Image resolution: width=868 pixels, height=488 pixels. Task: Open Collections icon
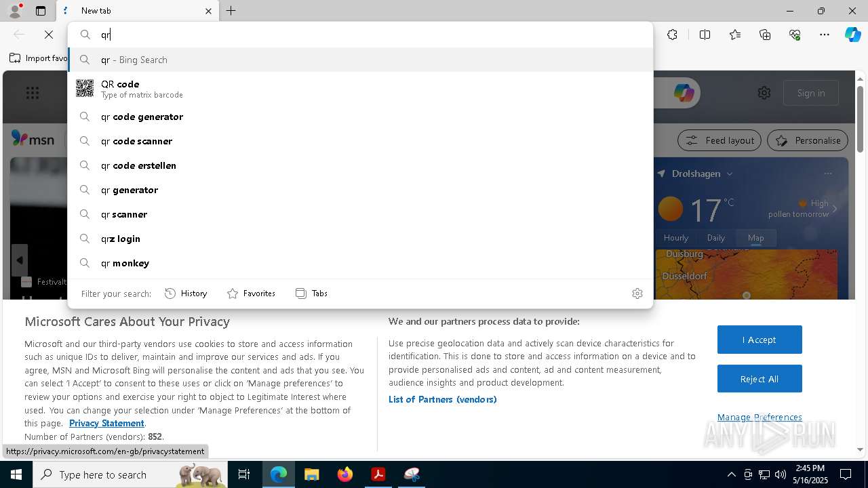[x=765, y=35]
